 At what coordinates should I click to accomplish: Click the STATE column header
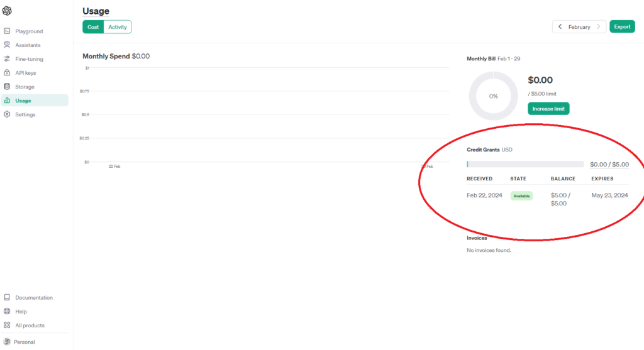(x=518, y=179)
